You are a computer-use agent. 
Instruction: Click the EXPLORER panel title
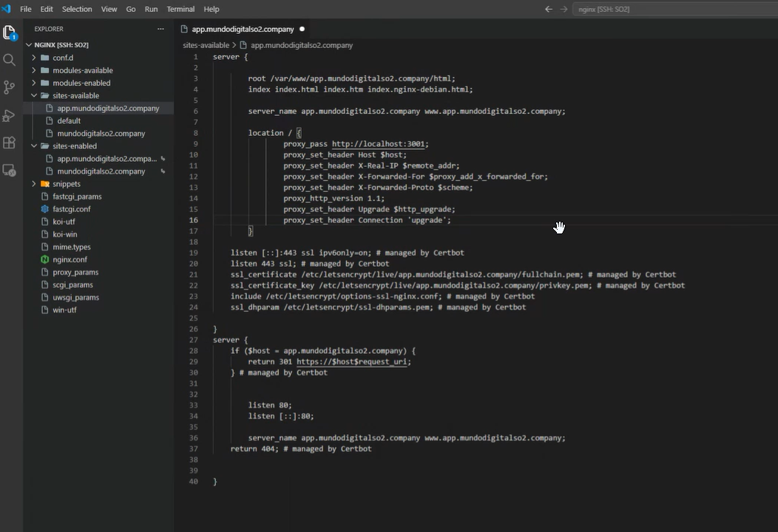(49, 29)
